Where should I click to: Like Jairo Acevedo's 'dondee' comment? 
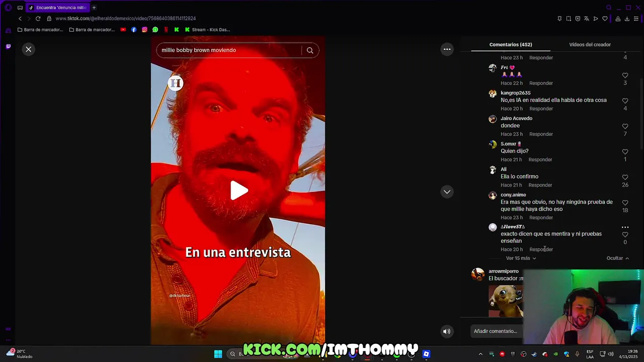625,126
